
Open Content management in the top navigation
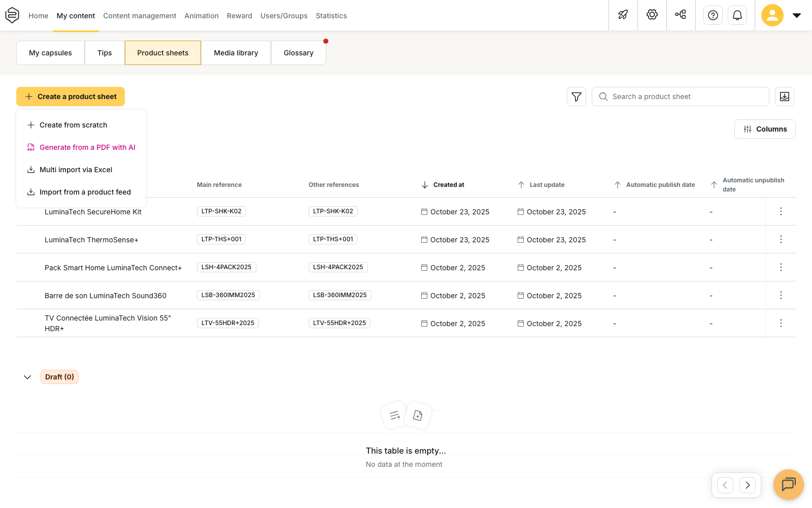pyautogui.click(x=140, y=16)
